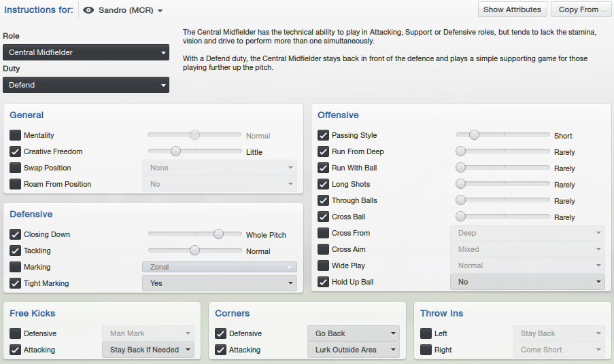
Task: Enable the Marking checkbox
Action: [15, 267]
